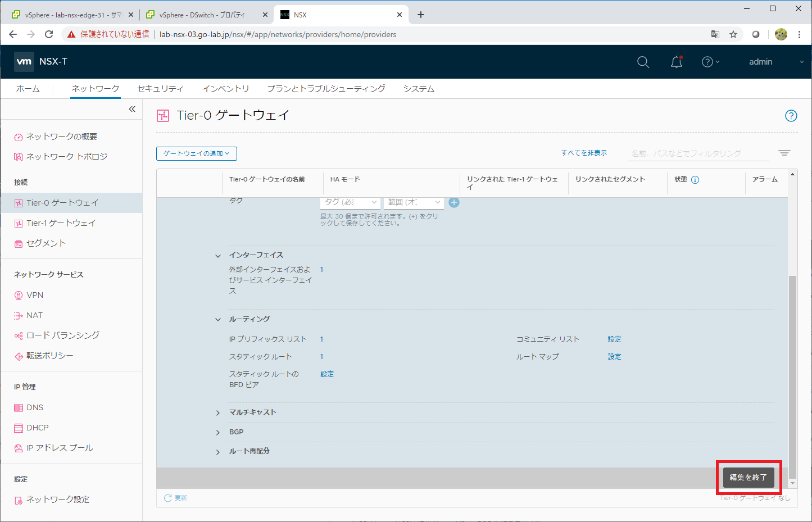Open DNS in sidebar
The width and height of the screenshot is (812, 522).
pyautogui.click(x=29, y=407)
